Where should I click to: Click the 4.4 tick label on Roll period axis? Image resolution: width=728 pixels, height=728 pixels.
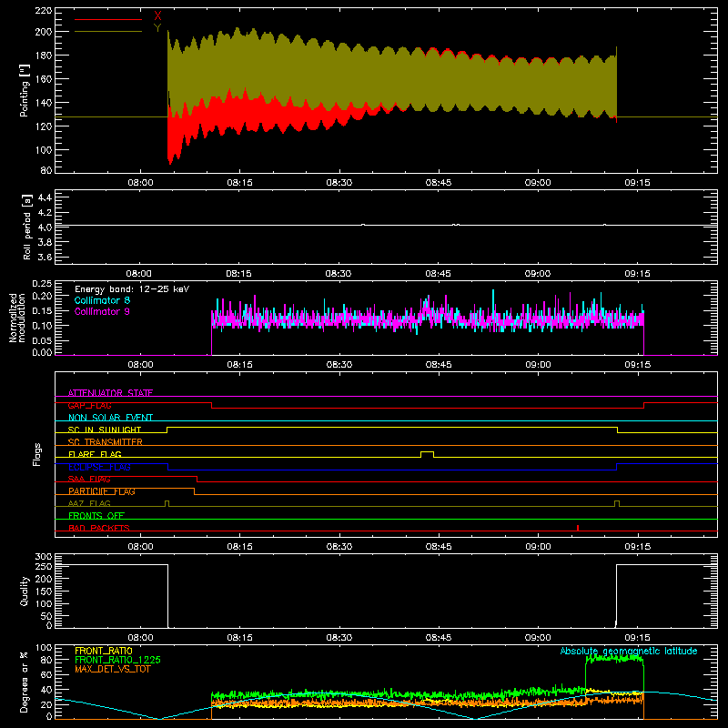point(45,197)
